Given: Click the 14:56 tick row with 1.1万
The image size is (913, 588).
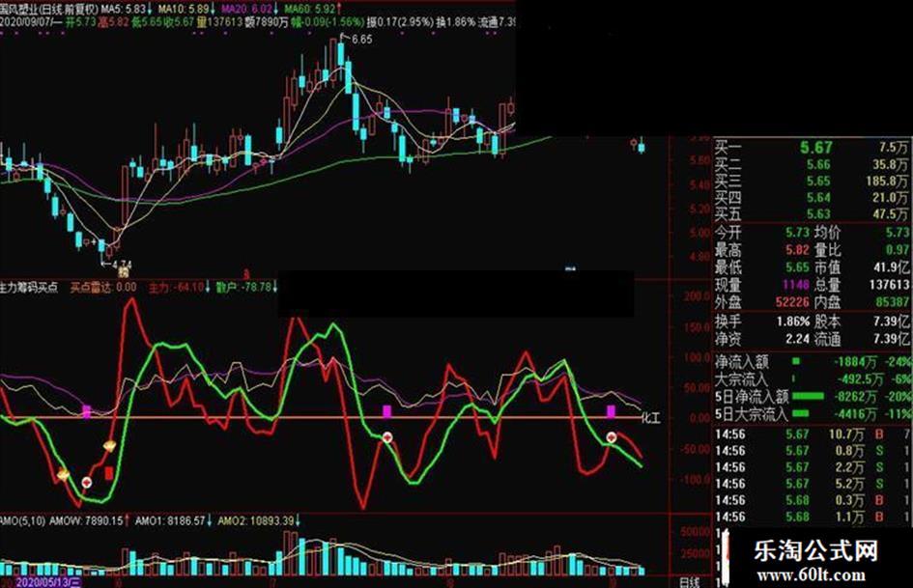Looking at the screenshot, I should tap(812, 517).
